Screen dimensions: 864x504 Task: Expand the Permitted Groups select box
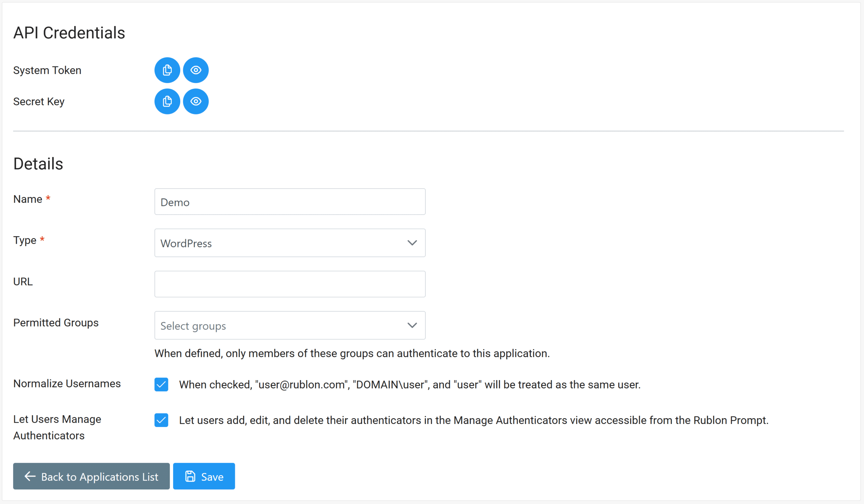click(290, 325)
